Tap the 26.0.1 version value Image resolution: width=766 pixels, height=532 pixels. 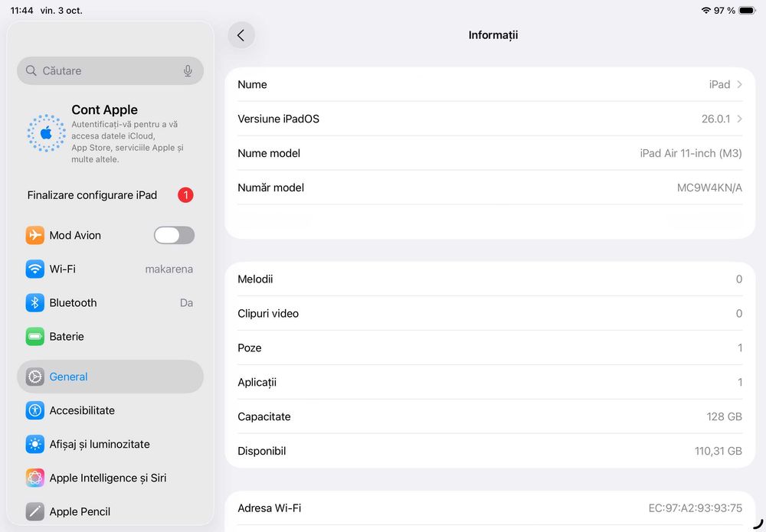[x=715, y=119]
